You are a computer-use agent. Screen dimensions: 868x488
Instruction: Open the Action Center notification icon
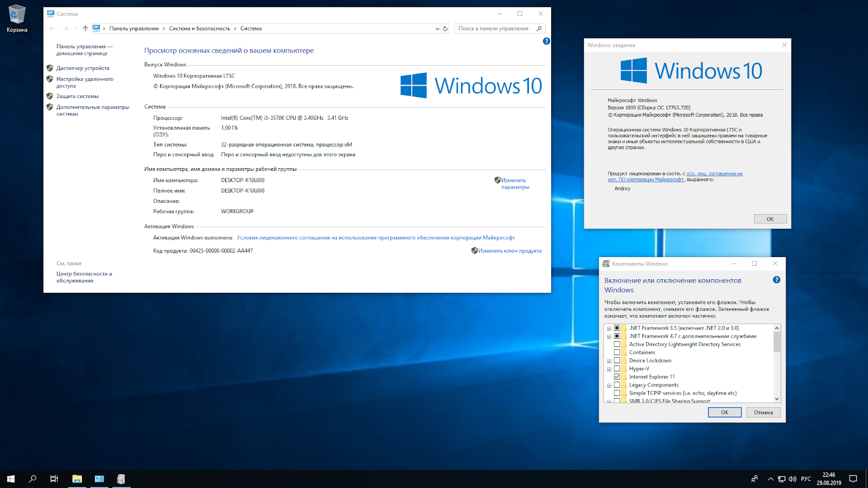click(x=853, y=479)
